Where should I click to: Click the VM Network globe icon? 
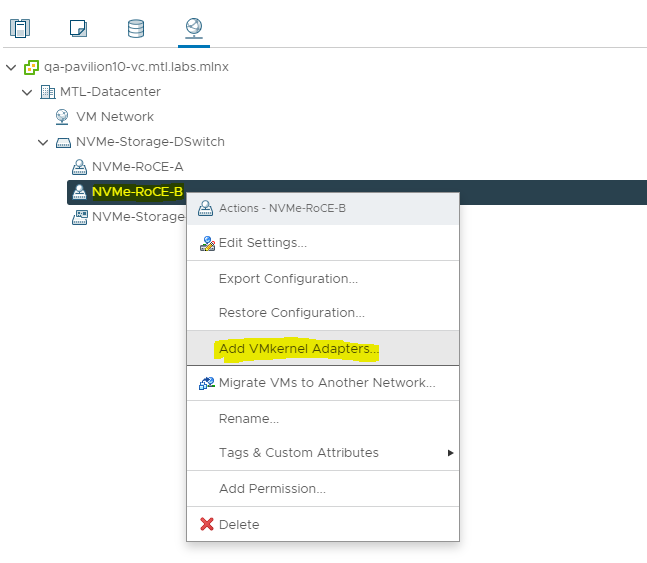tap(62, 117)
